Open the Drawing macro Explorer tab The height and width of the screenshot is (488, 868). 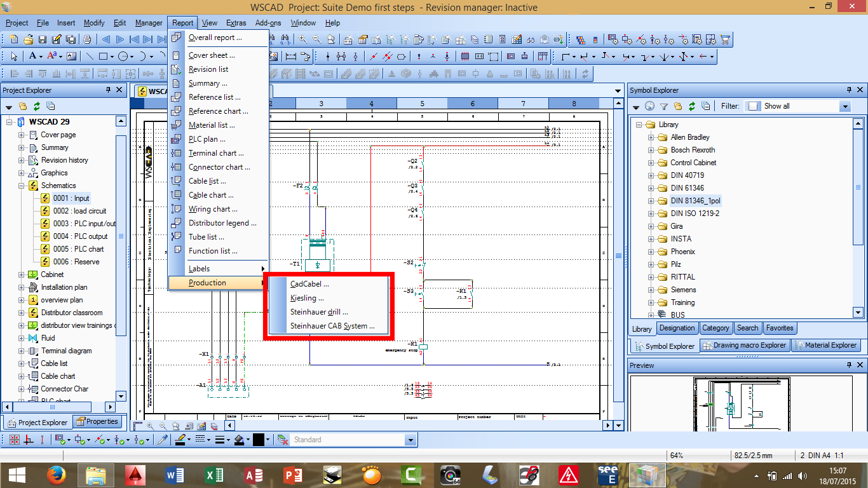click(745, 346)
